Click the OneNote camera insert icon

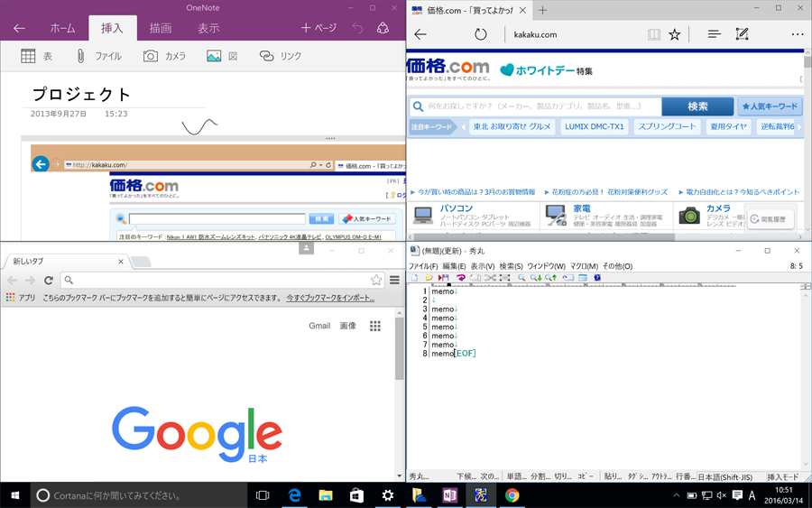151,56
